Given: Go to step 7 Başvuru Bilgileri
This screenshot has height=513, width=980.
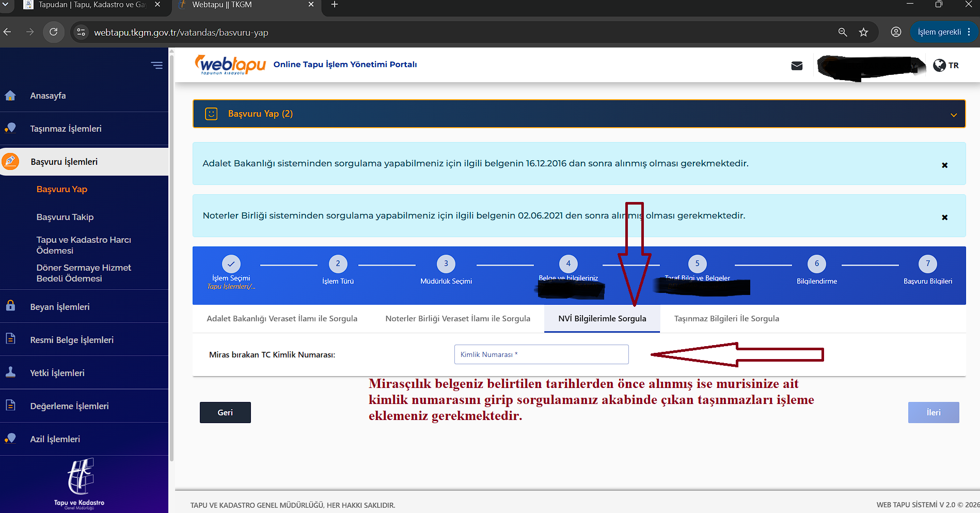Looking at the screenshot, I should (x=928, y=263).
